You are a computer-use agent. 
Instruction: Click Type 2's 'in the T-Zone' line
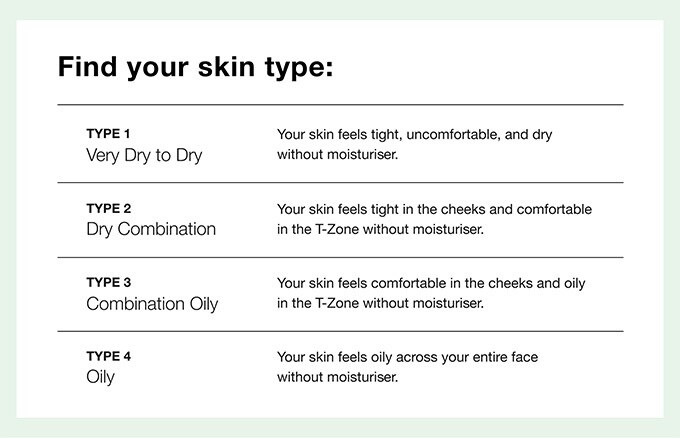tap(380, 229)
